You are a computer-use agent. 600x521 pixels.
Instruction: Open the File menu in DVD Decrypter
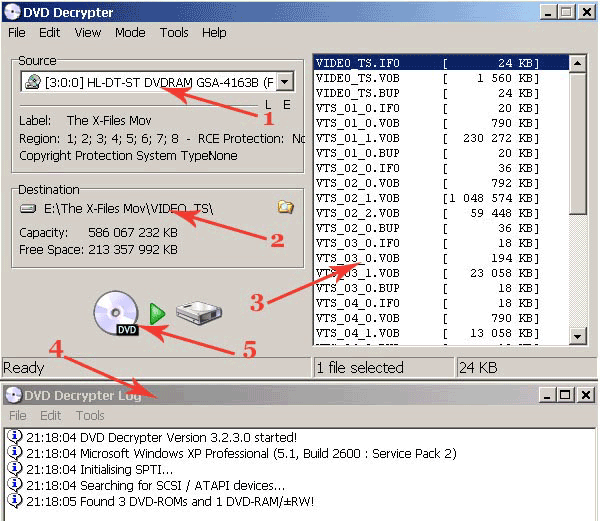pos(17,33)
